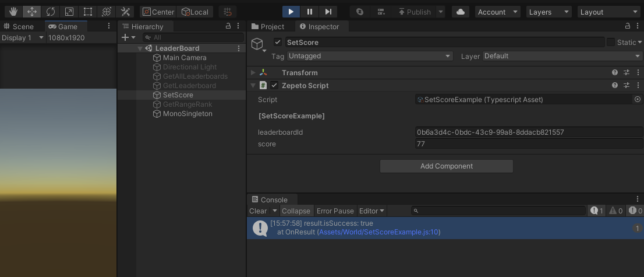Screen dimensions: 644x277
Task: Click the Add Component button
Action: (447, 166)
